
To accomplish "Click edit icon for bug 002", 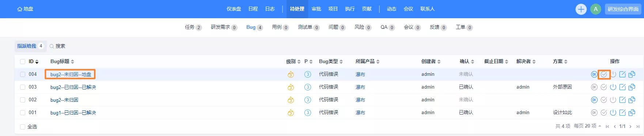I will (622, 100).
